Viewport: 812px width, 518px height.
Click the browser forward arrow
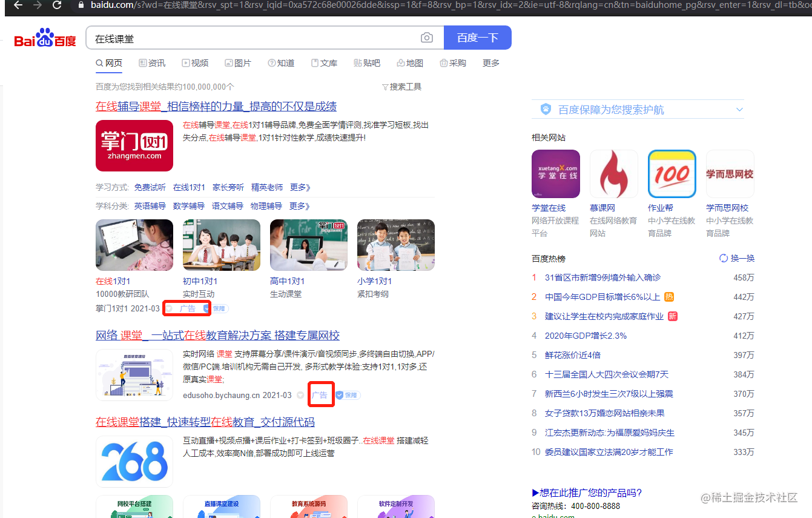[38, 5]
